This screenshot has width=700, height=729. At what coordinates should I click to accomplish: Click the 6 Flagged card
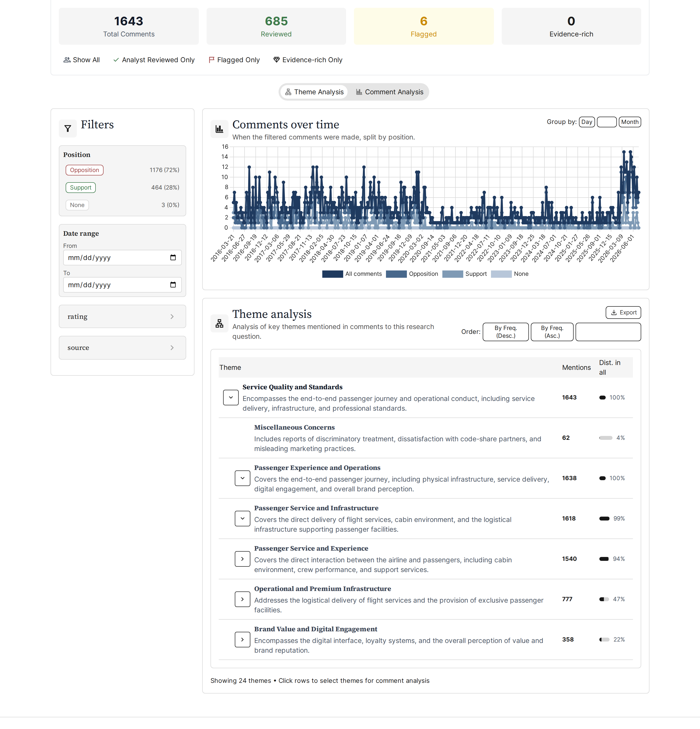pos(424,26)
